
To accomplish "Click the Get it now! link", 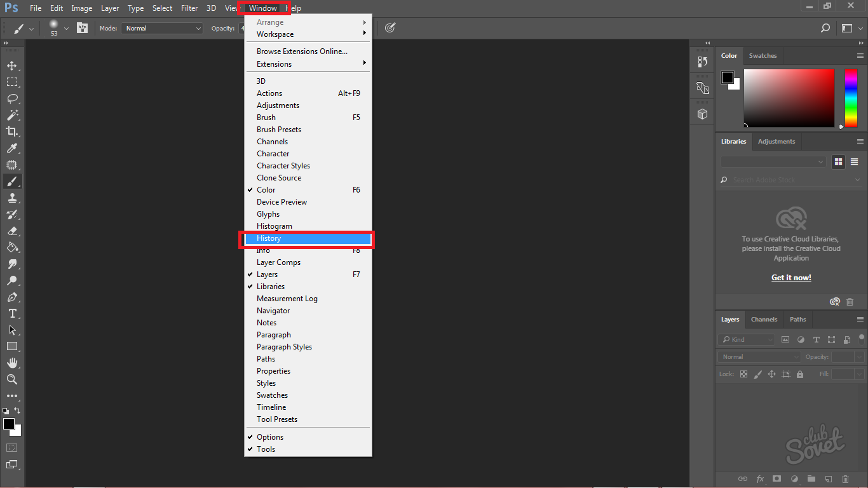I will [x=791, y=278].
